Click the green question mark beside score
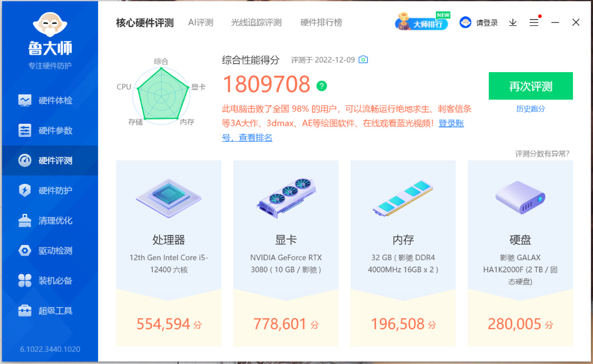Screen dimensions: 593x364 322,86
